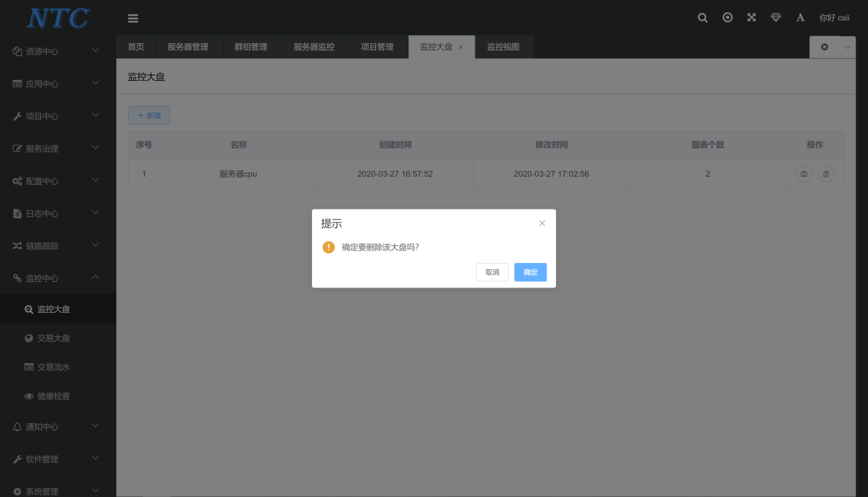Expand 配置中心 sidebar menu

(57, 181)
